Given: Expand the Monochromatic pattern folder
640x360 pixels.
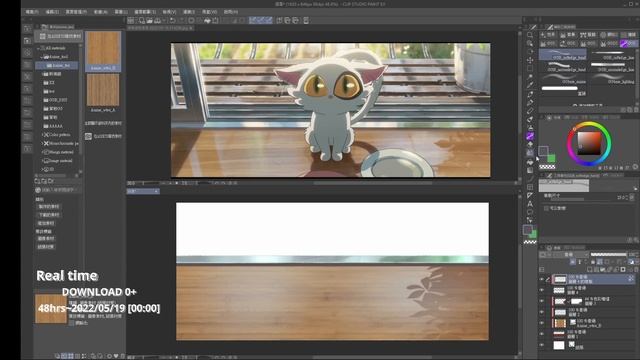Looking at the screenshot, I should point(42,143).
